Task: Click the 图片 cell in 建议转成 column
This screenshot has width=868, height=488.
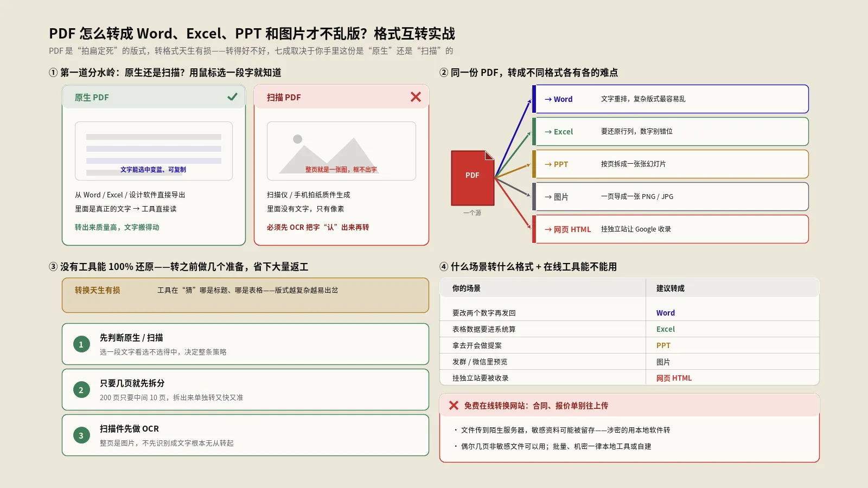Action: 663,362
